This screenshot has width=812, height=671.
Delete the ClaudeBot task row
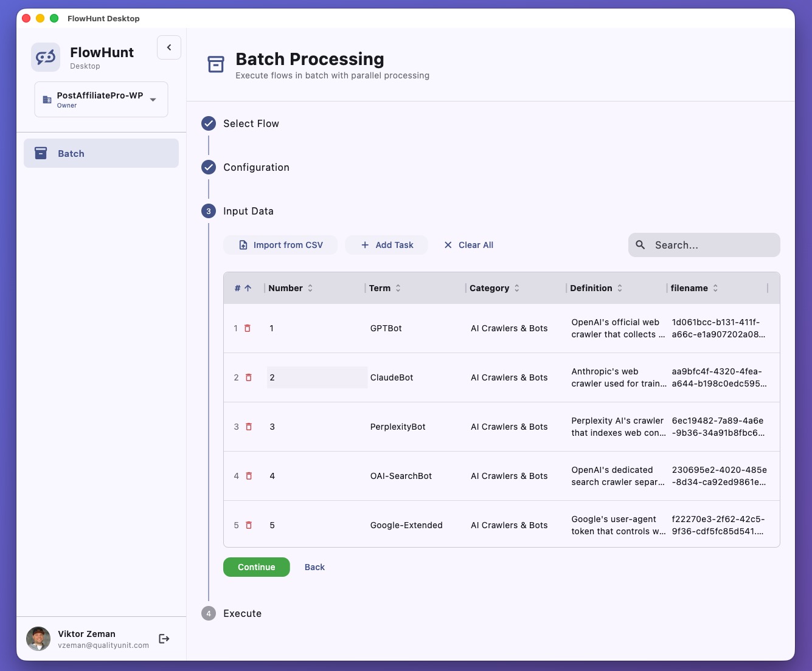point(248,377)
